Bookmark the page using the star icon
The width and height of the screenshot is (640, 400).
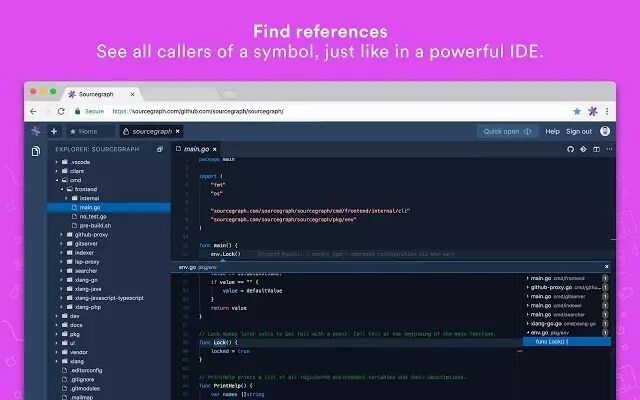577,111
